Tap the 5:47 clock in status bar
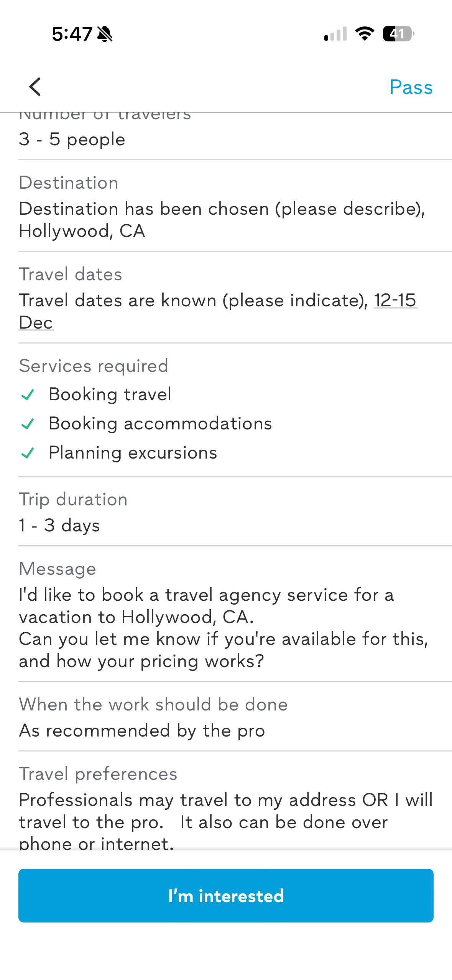 [72, 34]
